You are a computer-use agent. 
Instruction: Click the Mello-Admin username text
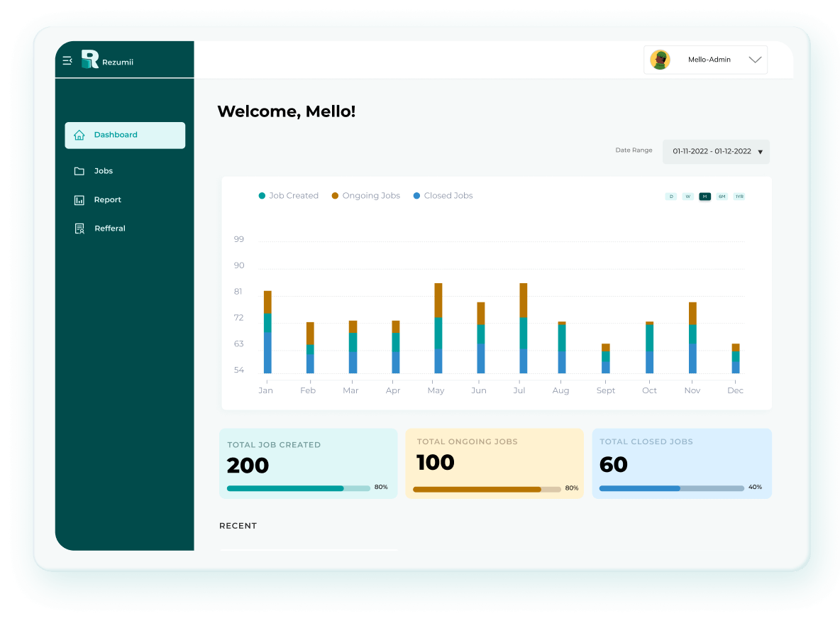coord(709,60)
